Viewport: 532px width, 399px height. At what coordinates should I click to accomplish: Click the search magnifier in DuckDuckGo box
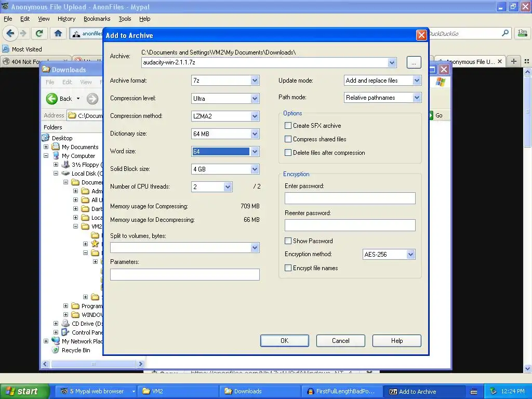pyautogui.click(x=505, y=33)
